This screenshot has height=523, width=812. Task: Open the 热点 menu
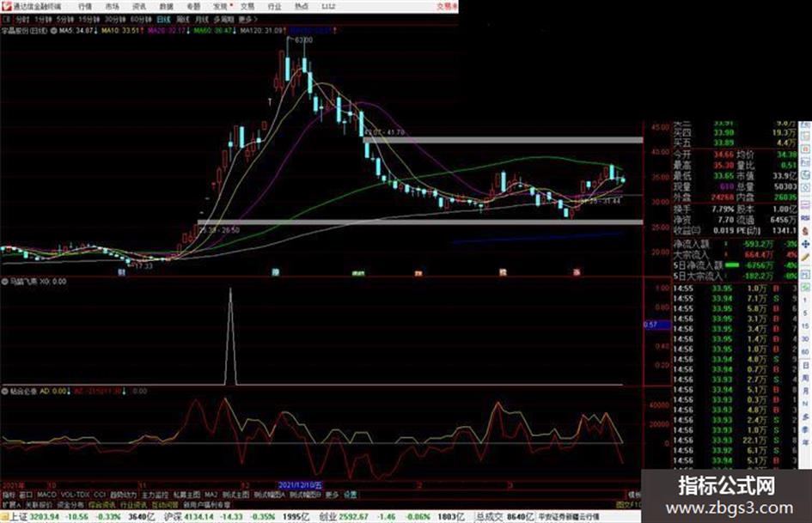pos(302,6)
